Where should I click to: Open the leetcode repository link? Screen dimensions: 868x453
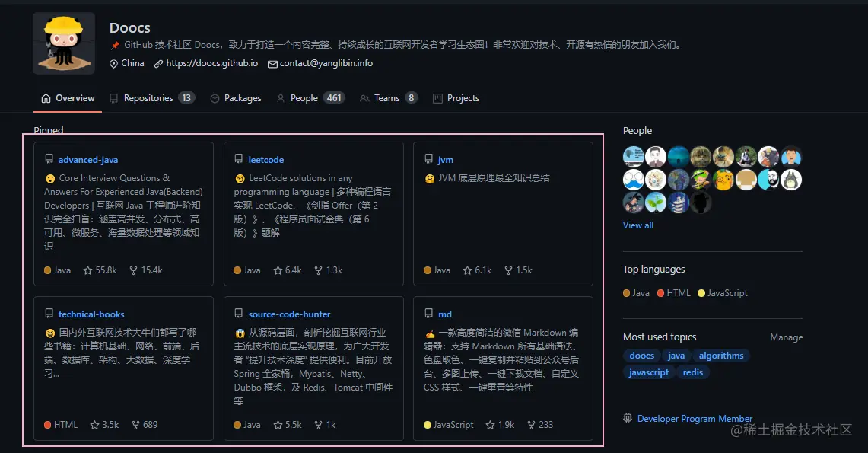(x=265, y=159)
